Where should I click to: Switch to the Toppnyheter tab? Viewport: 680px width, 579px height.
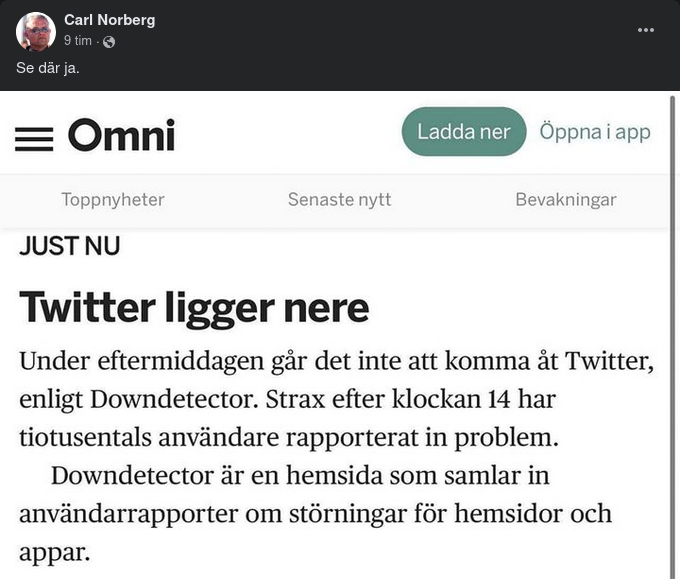113,199
